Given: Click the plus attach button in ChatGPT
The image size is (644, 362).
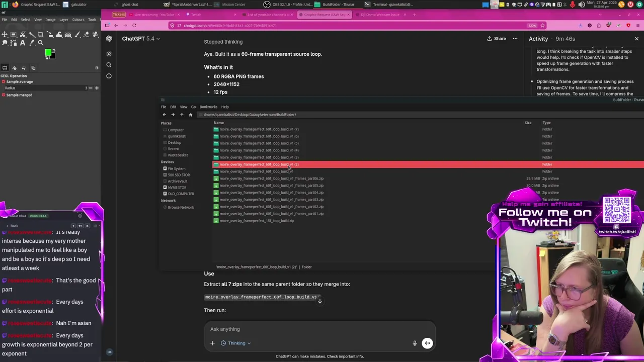Looking at the screenshot, I should coord(212,343).
